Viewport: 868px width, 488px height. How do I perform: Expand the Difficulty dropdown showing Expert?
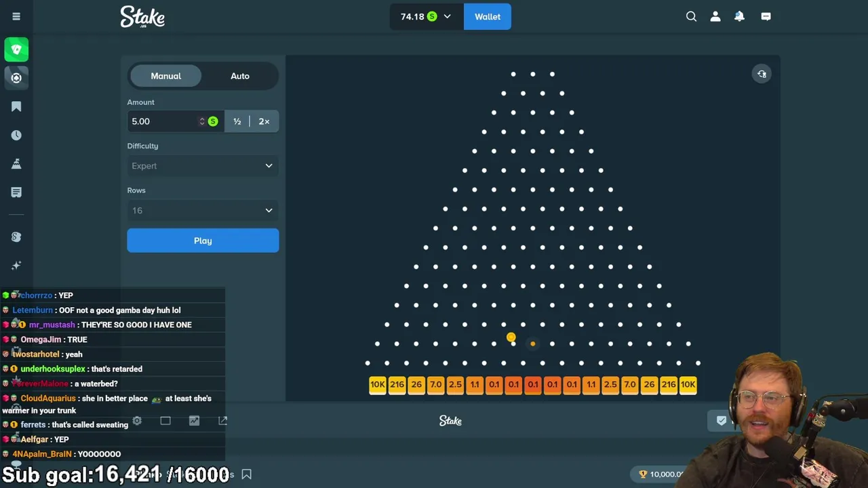pos(203,166)
